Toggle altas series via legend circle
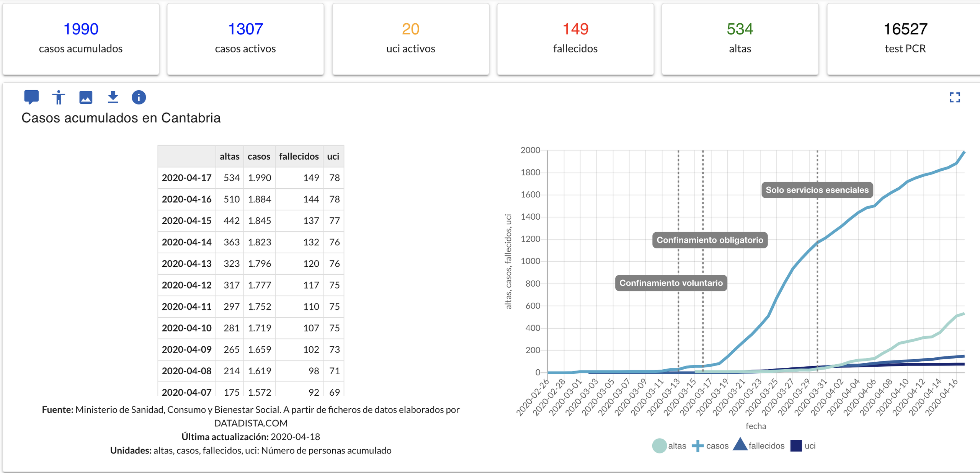Viewport: 980px width, 473px height. (659, 446)
